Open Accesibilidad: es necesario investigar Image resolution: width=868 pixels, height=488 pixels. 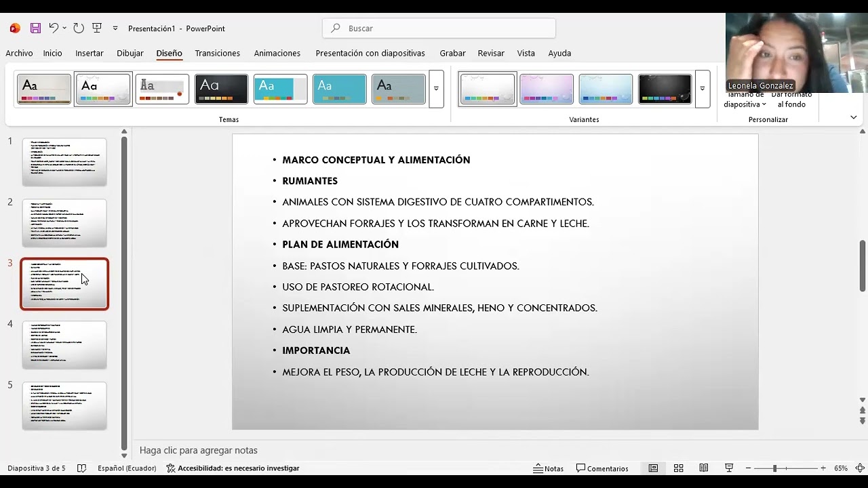233,468
